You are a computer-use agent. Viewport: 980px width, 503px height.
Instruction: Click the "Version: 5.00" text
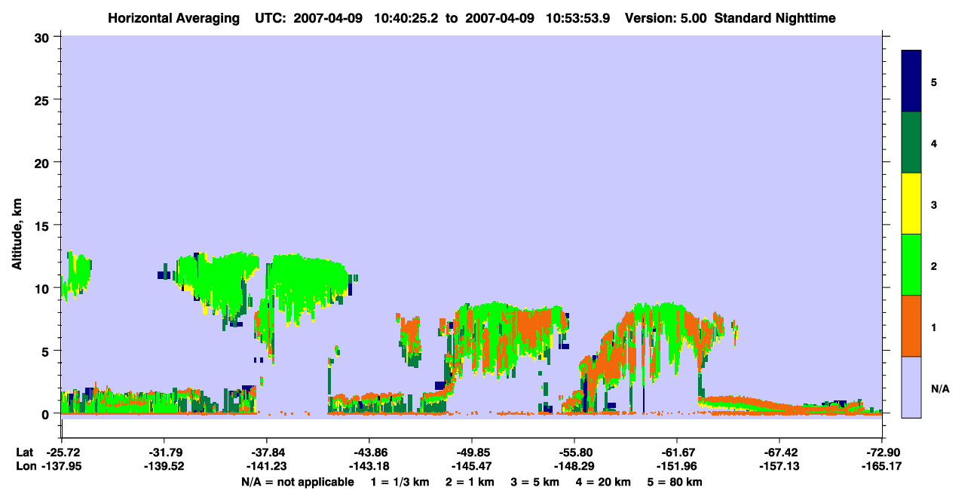[x=664, y=17]
